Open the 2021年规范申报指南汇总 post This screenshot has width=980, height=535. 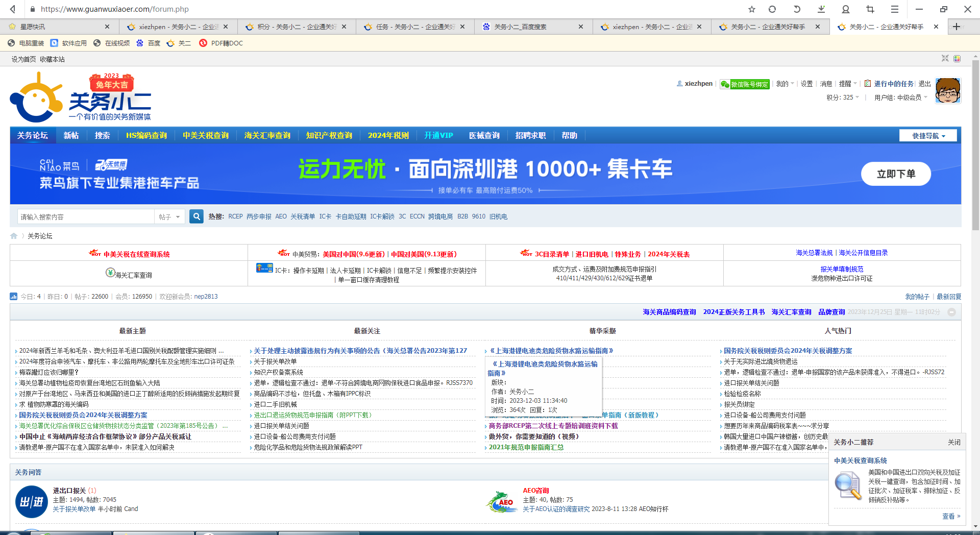pyautogui.click(x=526, y=447)
